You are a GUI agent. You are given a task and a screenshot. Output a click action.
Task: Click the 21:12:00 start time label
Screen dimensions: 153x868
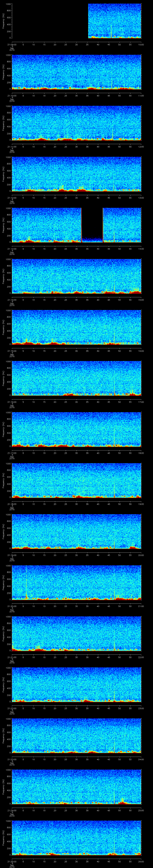tap(12, 197)
